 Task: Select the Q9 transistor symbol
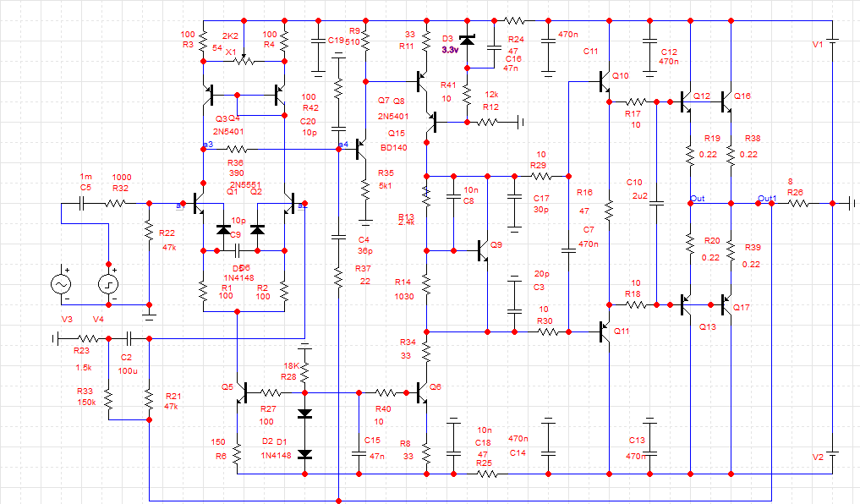click(x=482, y=250)
